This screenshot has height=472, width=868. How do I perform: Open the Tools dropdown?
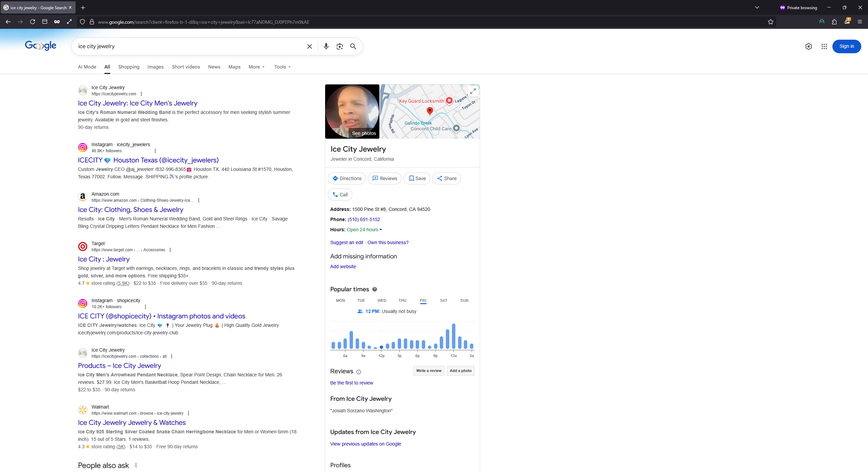point(282,67)
